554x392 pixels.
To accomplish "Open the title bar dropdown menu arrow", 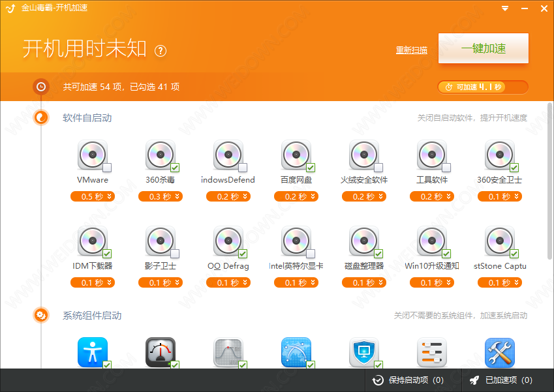I will pos(505,8).
